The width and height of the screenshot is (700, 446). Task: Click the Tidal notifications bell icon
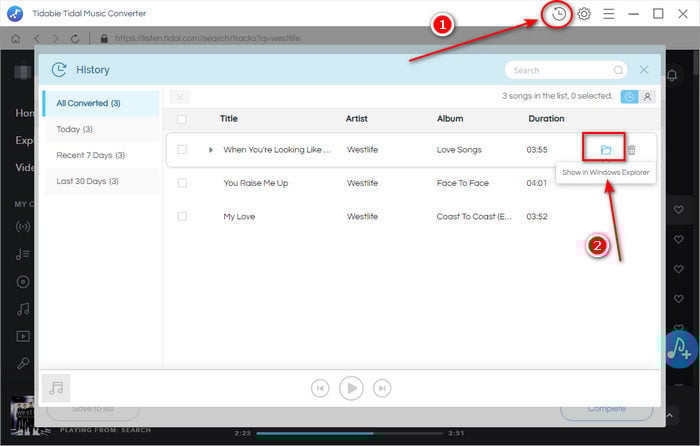coord(672,75)
